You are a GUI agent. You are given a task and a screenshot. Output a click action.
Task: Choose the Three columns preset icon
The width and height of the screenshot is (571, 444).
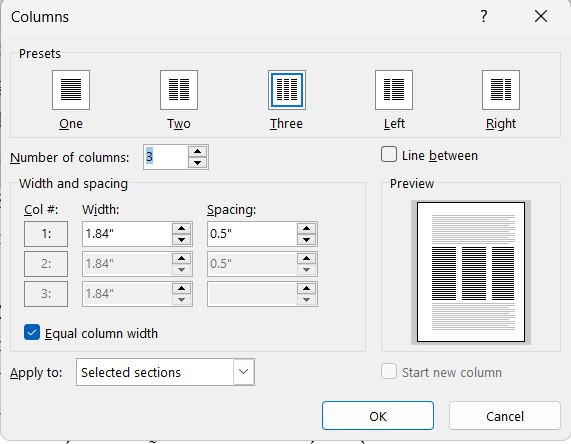(x=287, y=90)
